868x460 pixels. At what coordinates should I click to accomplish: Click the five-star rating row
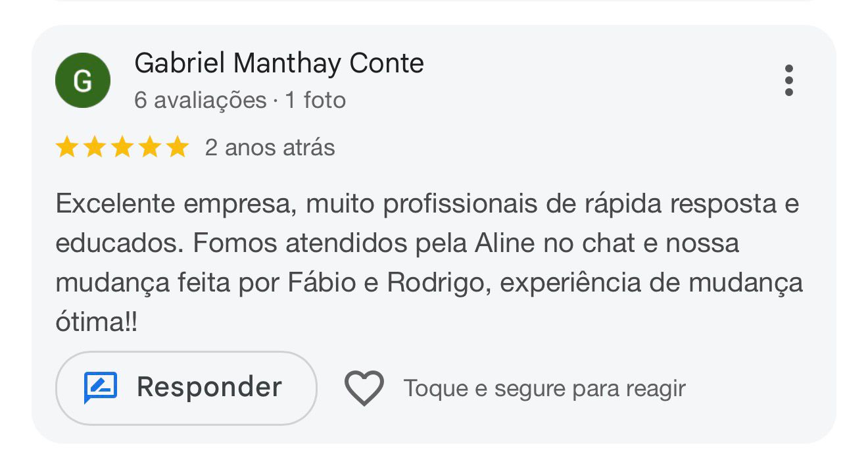click(121, 147)
